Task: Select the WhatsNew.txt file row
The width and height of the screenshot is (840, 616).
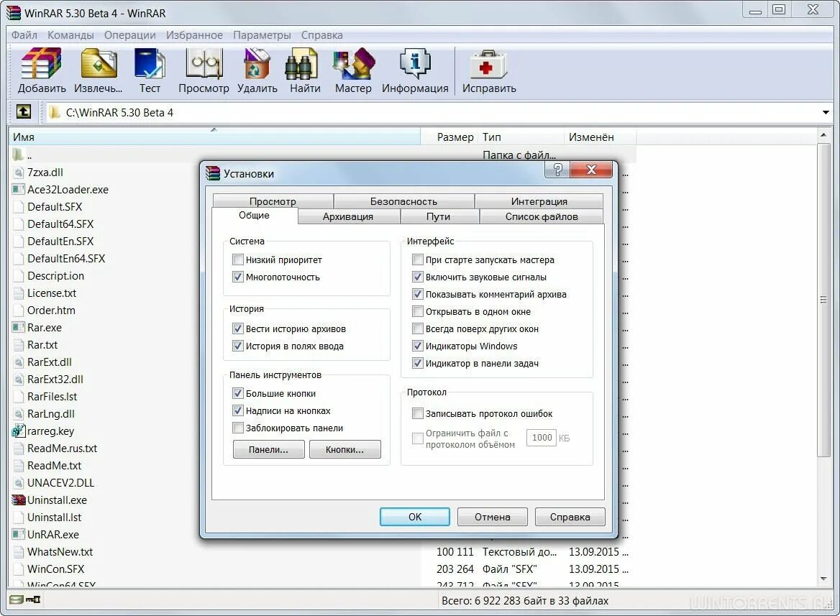Action: coord(321,552)
